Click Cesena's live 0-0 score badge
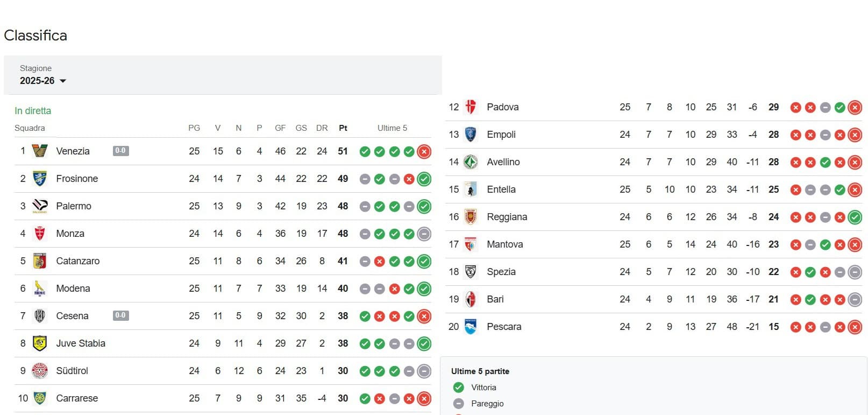868x415 pixels. coord(120,315)
